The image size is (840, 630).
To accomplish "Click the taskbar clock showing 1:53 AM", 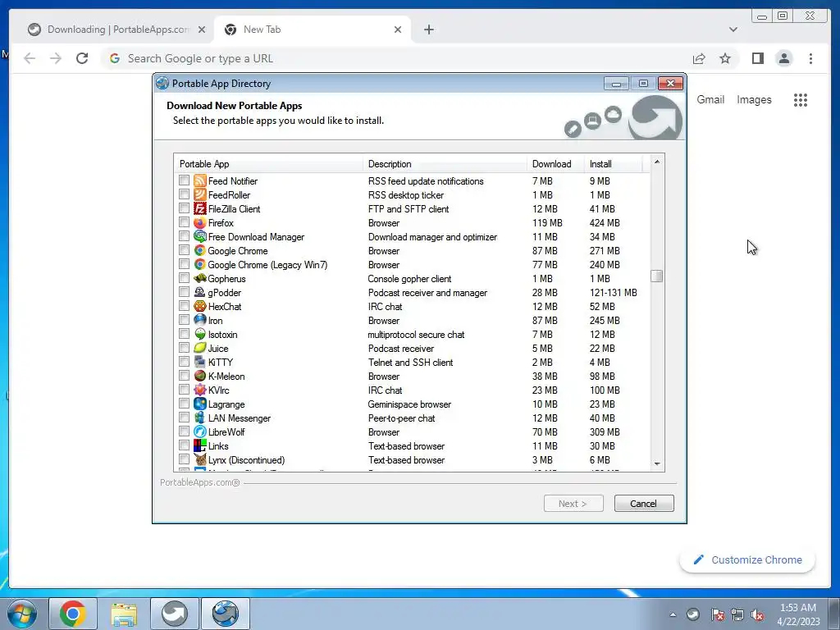I will point(798,614).
